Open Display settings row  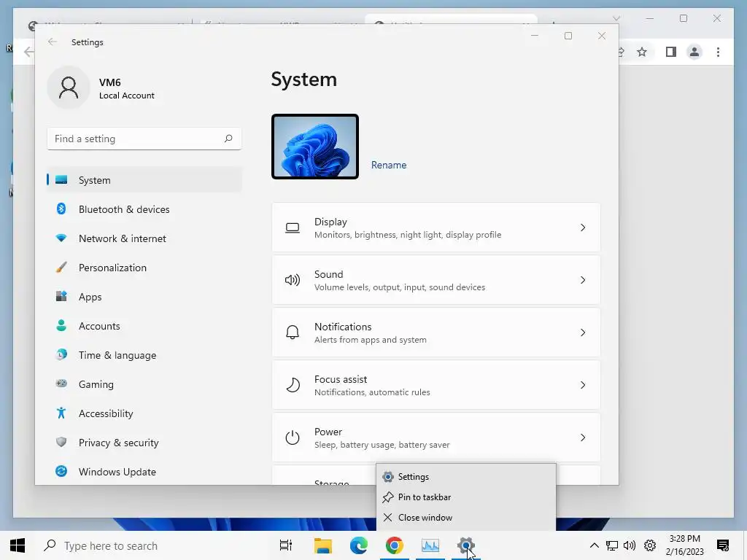point(436,227)
